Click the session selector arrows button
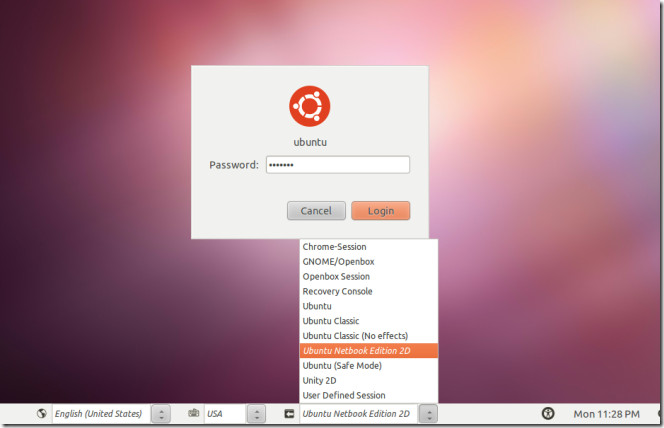 pos(429,414)
